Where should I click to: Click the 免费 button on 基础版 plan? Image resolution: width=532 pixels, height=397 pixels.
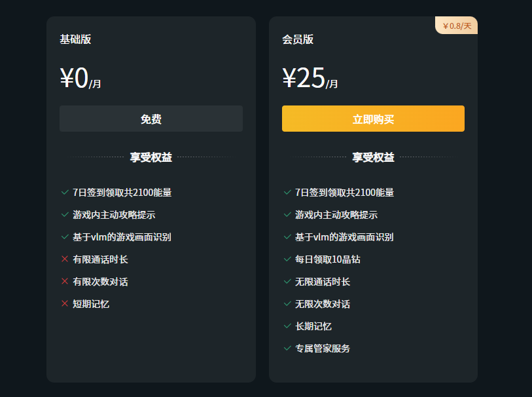pos(151,119)
